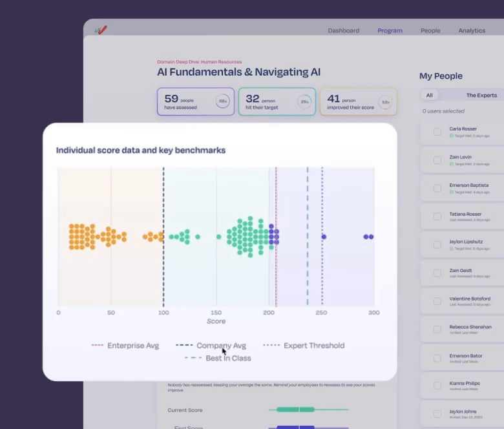Toggle Best In Class in the chart legend
Image resolution: width=504 pixels, height=429 pixels.
click(x=218, y=358)
